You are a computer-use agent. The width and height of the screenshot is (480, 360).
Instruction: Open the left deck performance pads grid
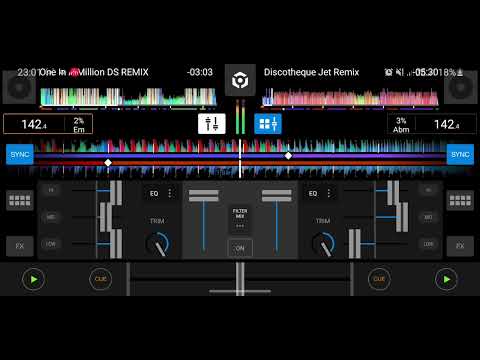click(x=20, y=200)
